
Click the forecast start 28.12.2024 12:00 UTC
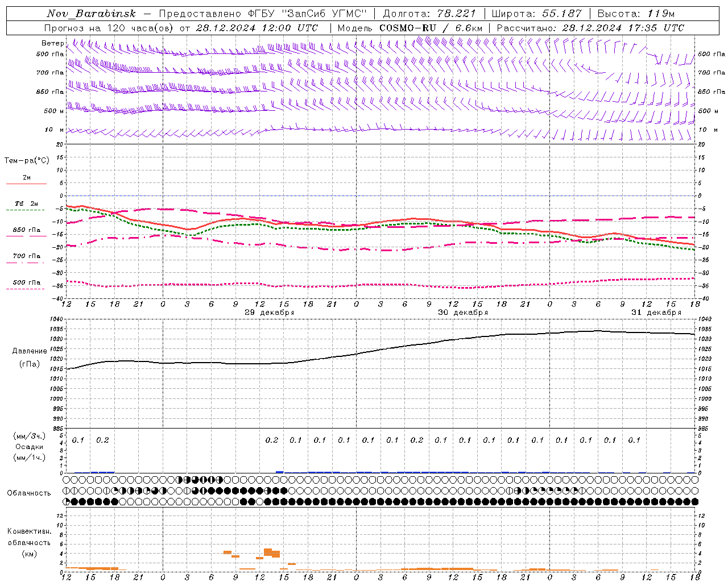[x=257, y=28]
